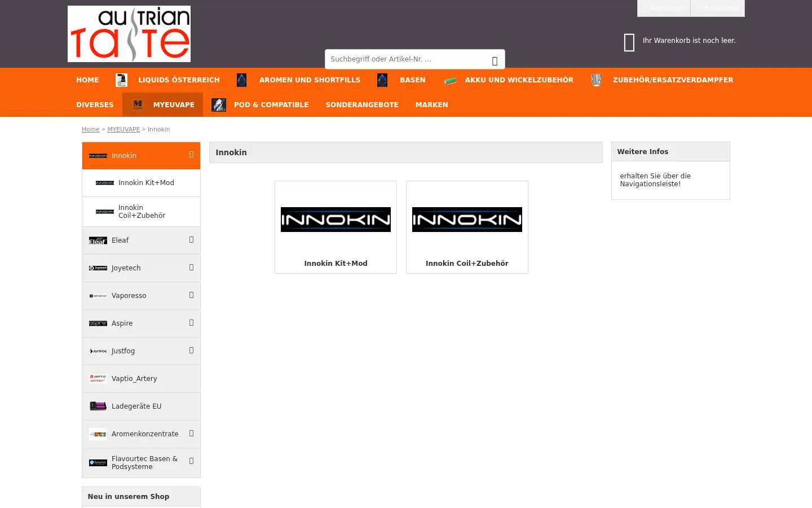Open the AKKU UND WICKELZUBEHÖR menu
The width and height of the screenshot is (812, 508).
[x=508, y=80]
